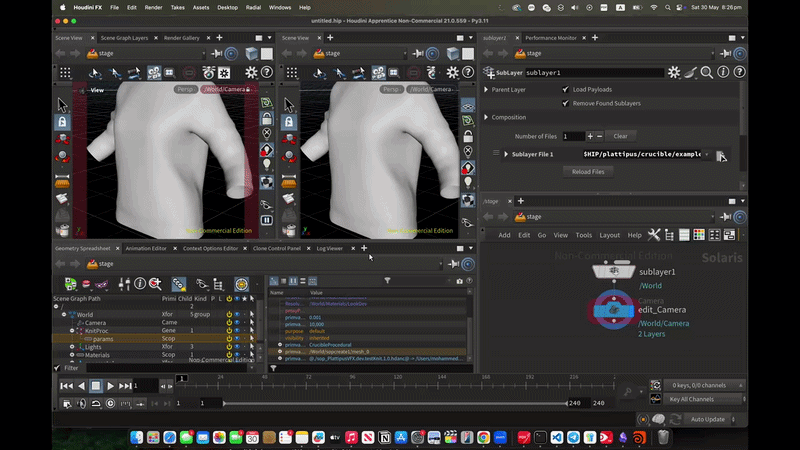Image resolution: width=800 pixels, height=450 pixels.
Task: Click the timeline ruler near frame 120
Action: 397,383
